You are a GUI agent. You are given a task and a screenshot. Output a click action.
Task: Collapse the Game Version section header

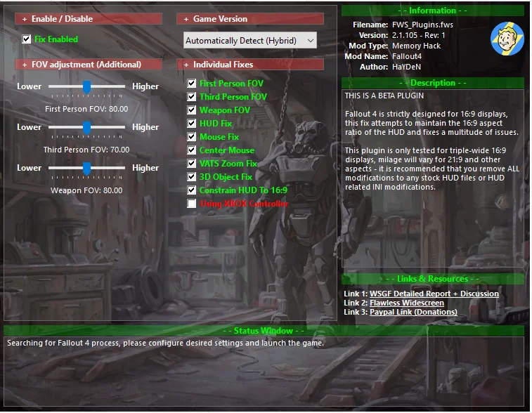(250, 19)
